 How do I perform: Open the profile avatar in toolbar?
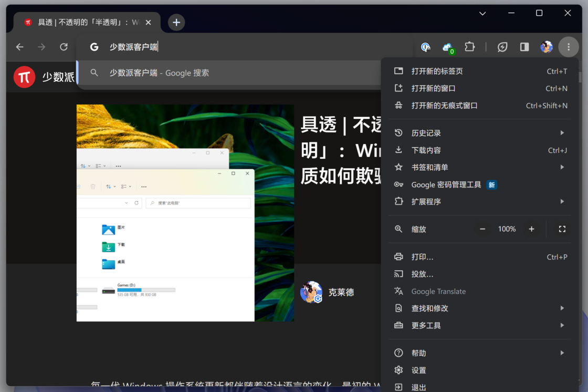coord(546,47)
